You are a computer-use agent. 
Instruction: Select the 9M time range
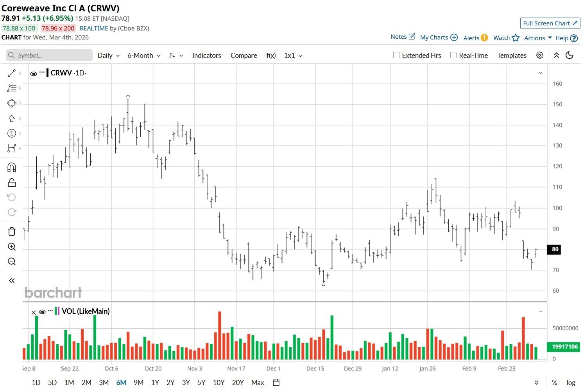pyautogui.click(x=138, y=383)
